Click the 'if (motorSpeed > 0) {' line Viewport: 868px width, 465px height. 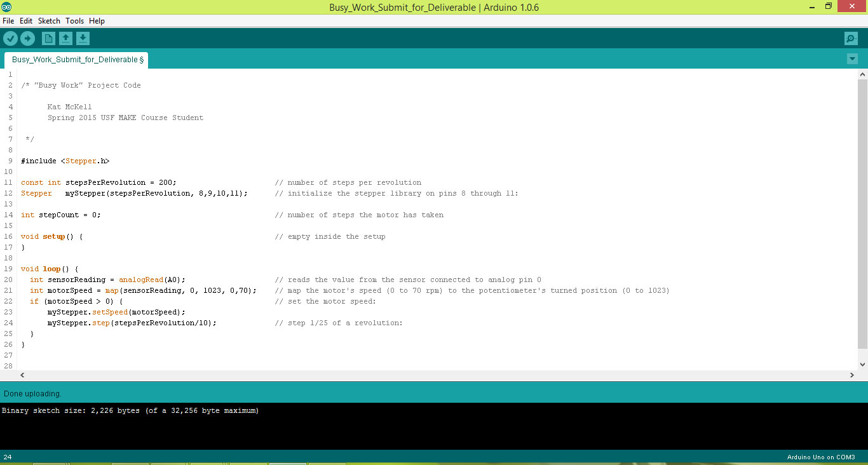coord(76,301)
